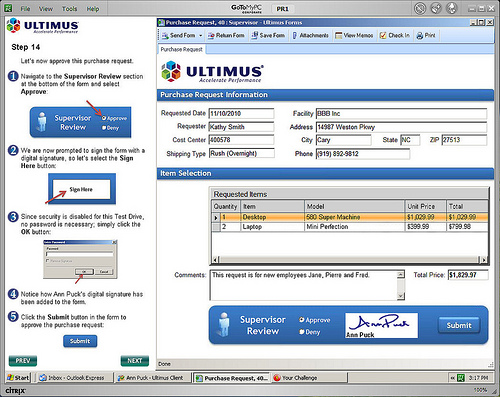
Task: Click the '$799.98' total cell
Action: pos(467,227)
